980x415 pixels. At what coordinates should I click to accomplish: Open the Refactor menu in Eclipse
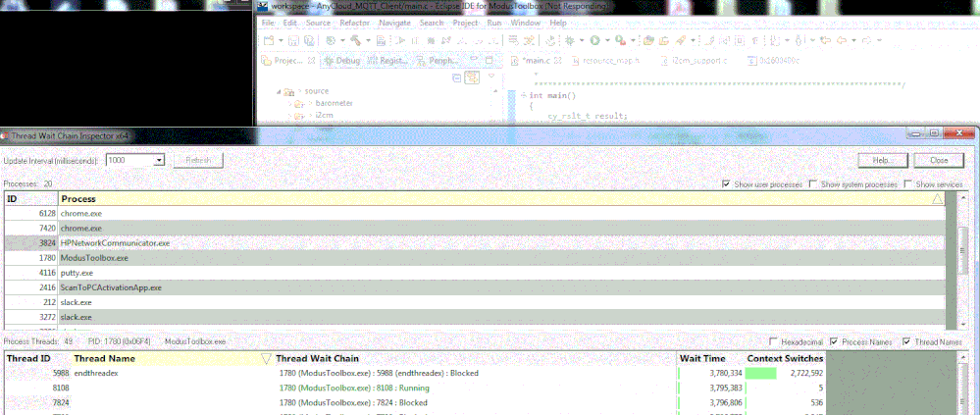pos(354,23)
